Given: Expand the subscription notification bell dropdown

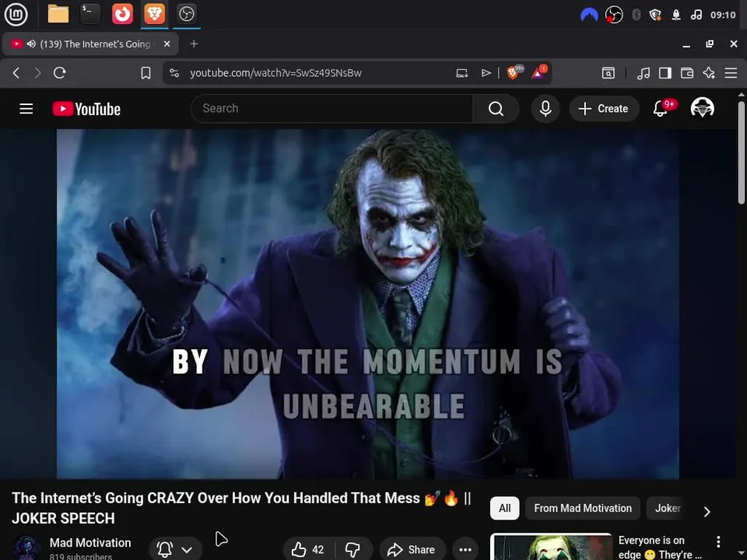Looking at the screenshot, I should [176, 550].
